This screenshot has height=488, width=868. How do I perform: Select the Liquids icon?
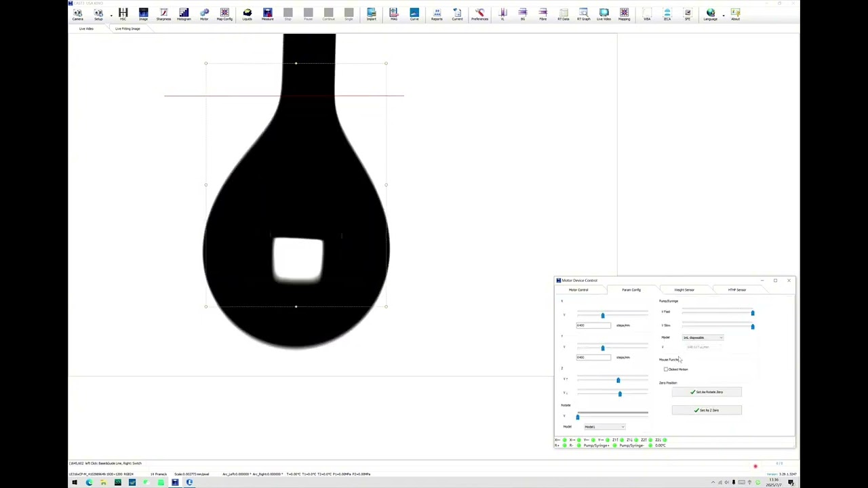click(x=247, y=14)
